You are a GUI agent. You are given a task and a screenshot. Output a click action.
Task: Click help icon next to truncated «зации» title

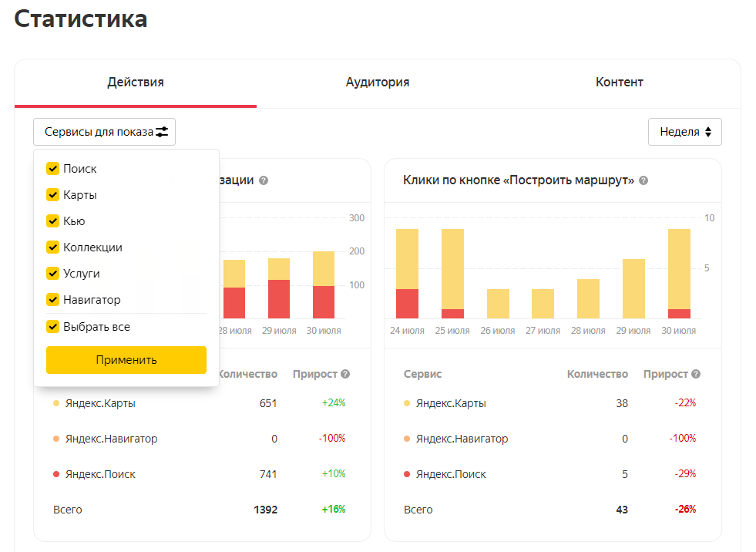(264, 180)
